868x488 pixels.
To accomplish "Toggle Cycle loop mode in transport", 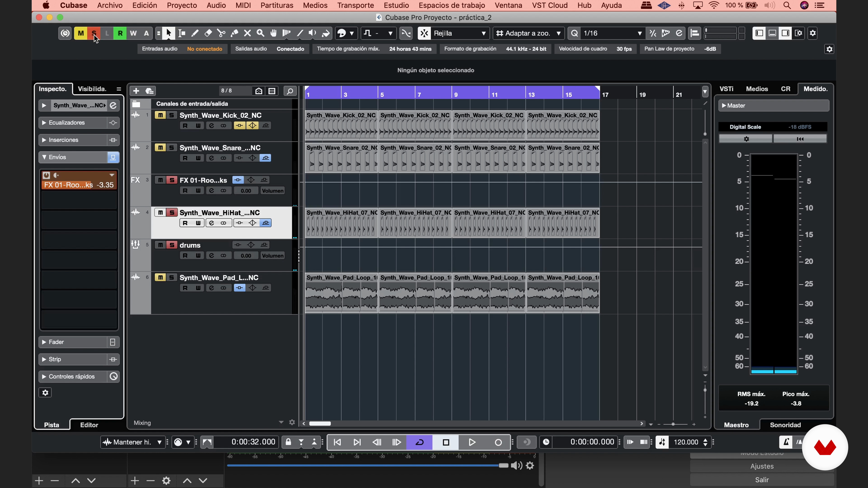I will (420, 442).
